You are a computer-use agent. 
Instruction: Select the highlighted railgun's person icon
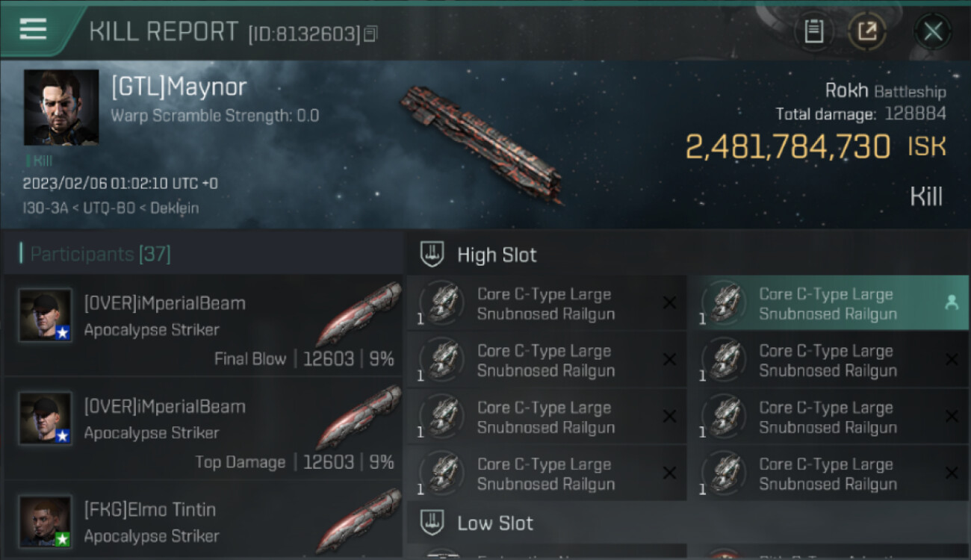pyautogui.click(x=952, y=302)
